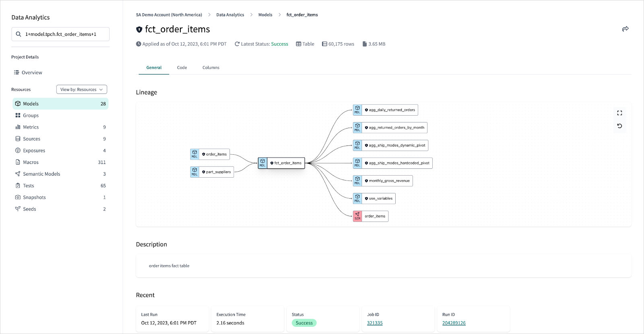Select the agg_daily_returned_orders lineage node
The height and width of the screenshot is (334, 644).
pos(386,110)
